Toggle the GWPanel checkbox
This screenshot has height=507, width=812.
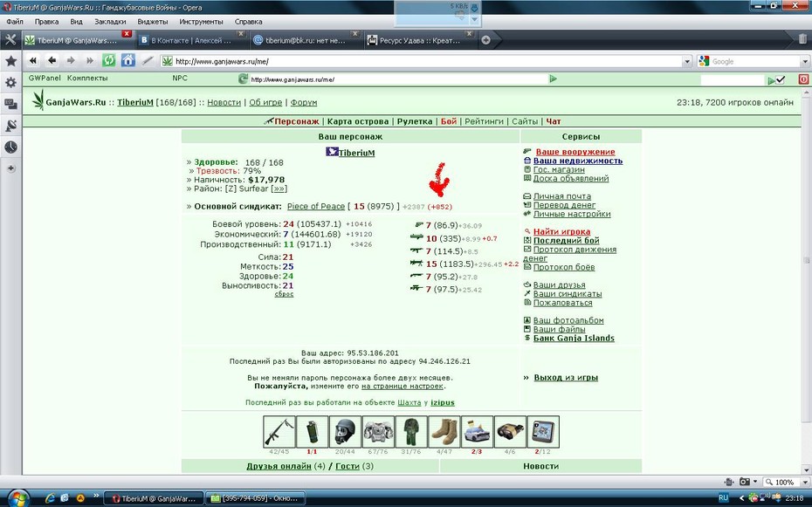(x=781, y=79)
